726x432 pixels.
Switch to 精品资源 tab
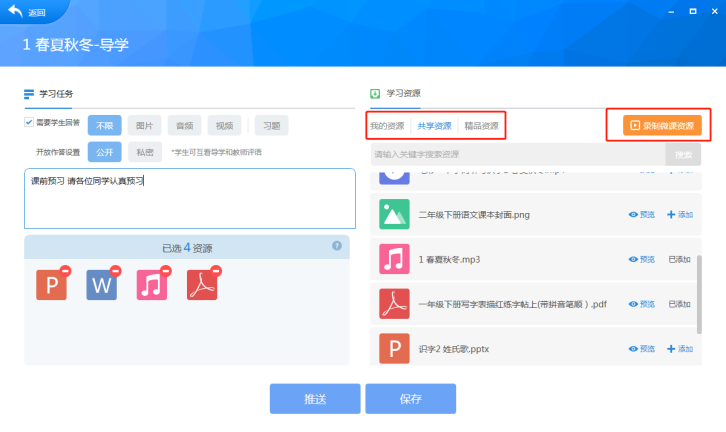482,126
